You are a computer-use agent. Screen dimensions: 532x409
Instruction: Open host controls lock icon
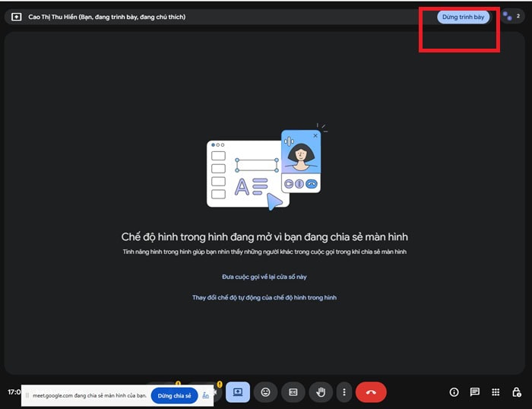[x=516, y=392]
